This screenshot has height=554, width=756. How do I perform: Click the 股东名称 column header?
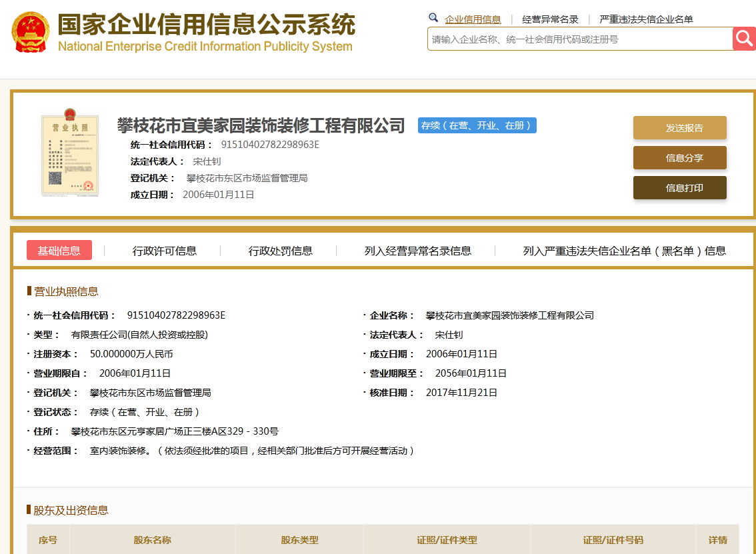[153, 540]
